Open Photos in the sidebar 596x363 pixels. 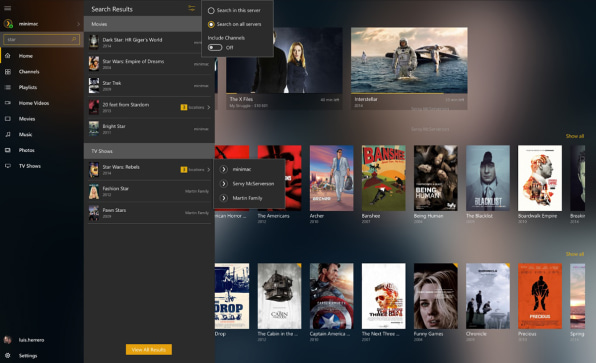[x=27, y=150]
